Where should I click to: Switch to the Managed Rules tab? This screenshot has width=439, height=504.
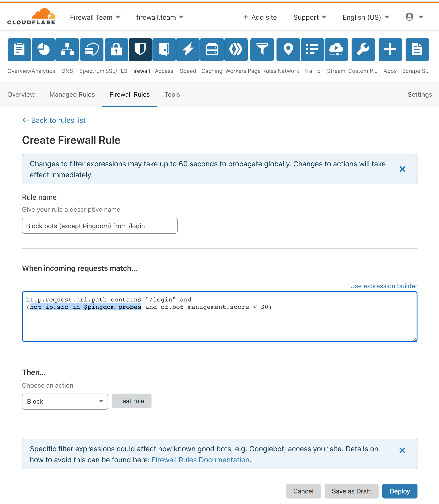click(72, 94)
